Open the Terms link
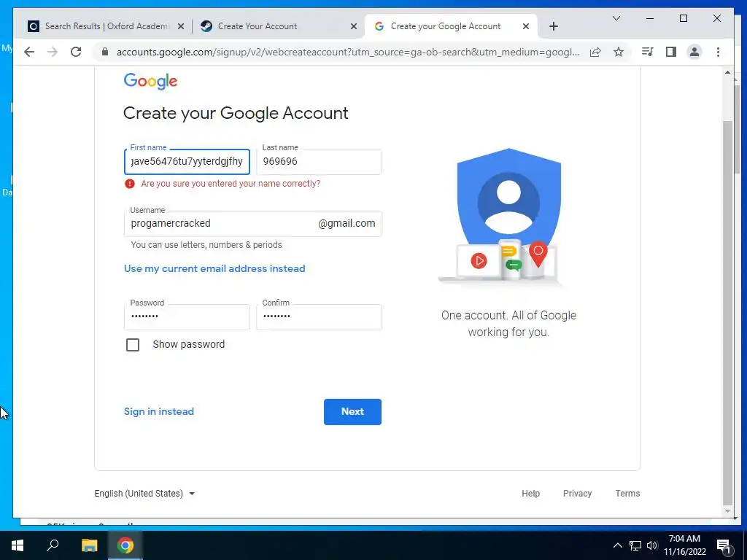The height and width of the screenshot is (560, 747). 627,494
